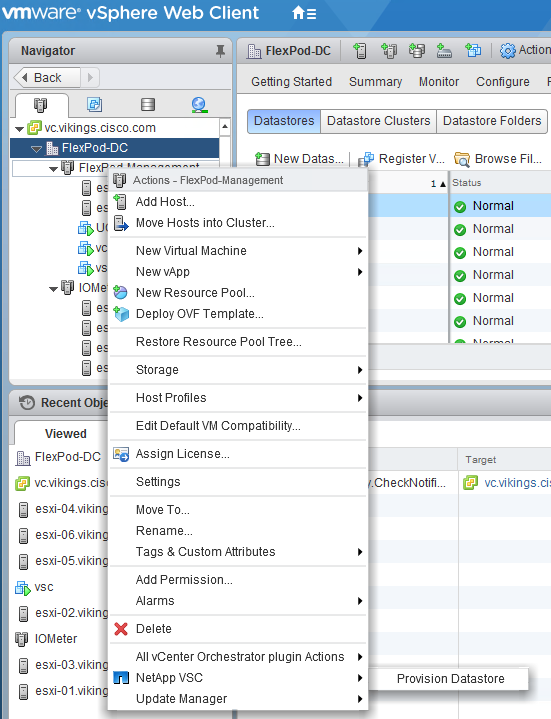
Task: Click the forward navigation arrow
Action: [x=90, y=77]
